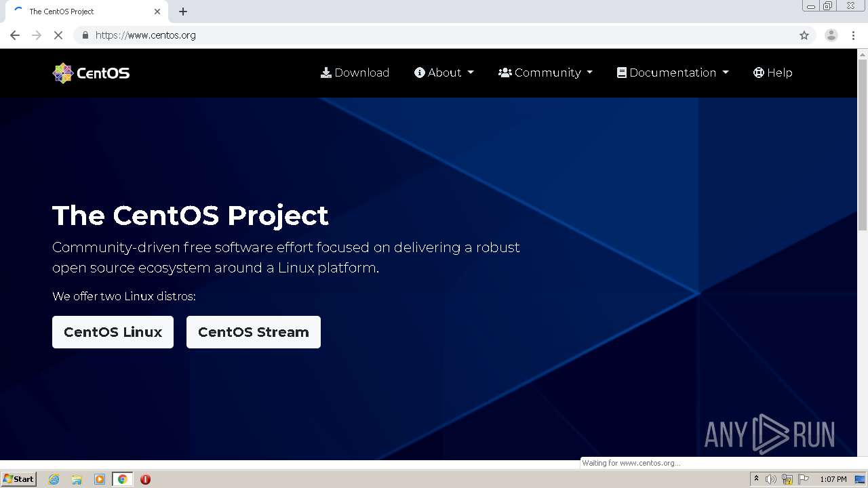Click the browser forward arrow
Image resolution: width=868 pixels, height=488 pixels.
click(x=37, y=35)
